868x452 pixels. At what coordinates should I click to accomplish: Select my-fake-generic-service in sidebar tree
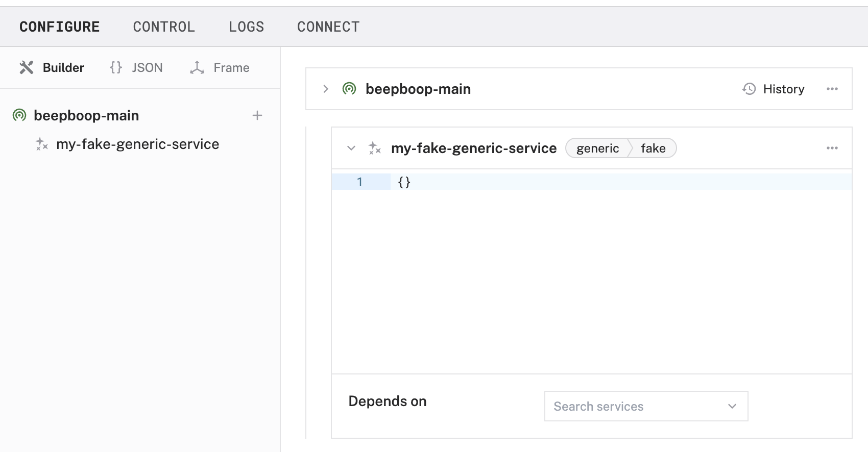point(137,144)
